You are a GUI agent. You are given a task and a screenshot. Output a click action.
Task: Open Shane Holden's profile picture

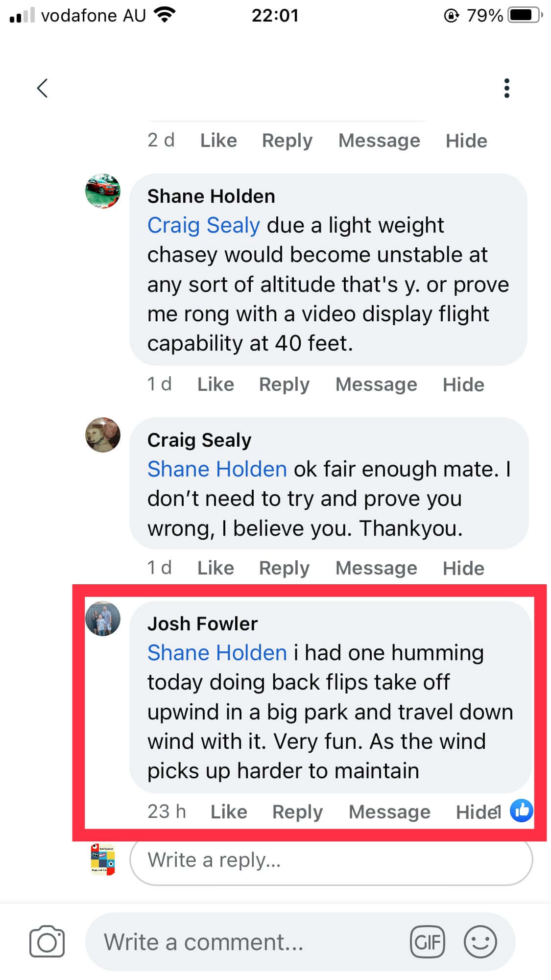click(x=103, y=191)
